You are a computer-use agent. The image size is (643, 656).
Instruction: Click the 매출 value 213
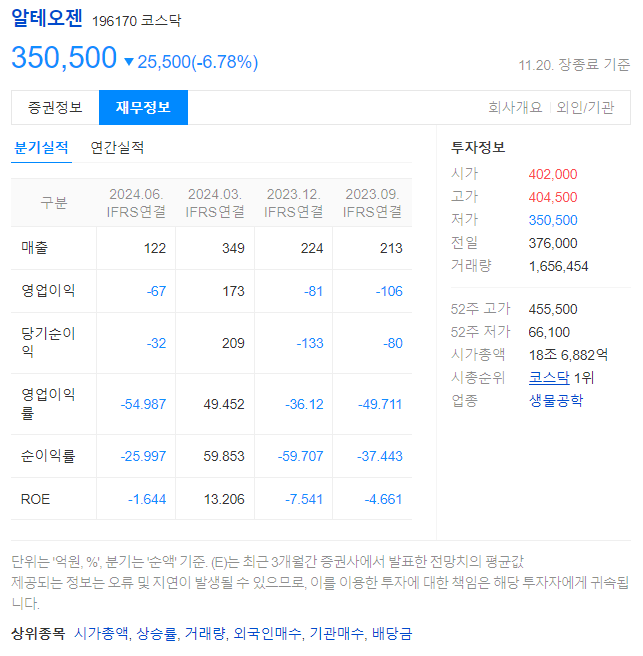coord(391,248)
